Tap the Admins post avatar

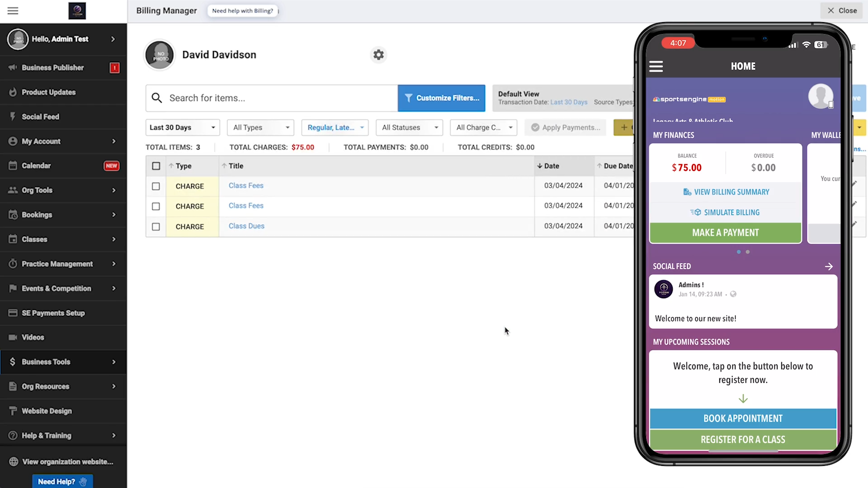(664, 289)
